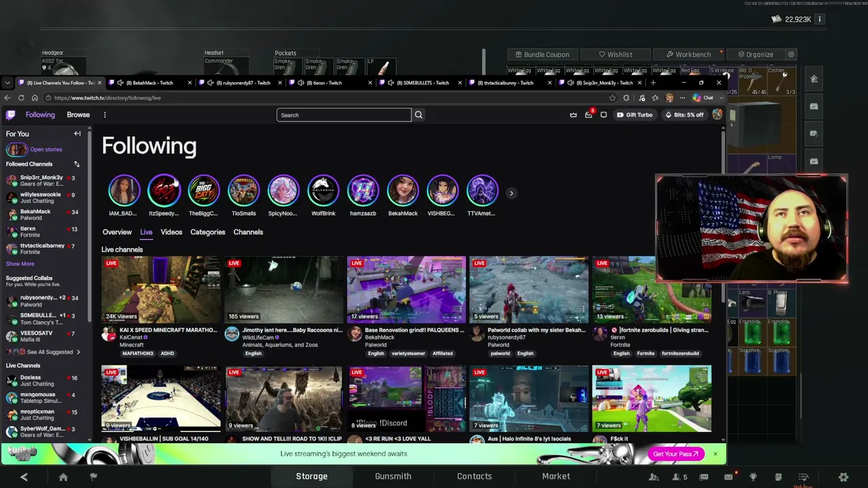This screenshot has width=868, height=488.
Task: Mute the Snip3rr_Monk3y tab audio
Action: coord(571,83)
